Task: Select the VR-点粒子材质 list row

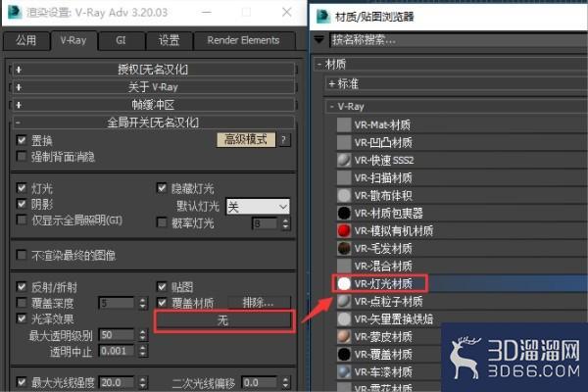Action: click(x=461, y=301)
